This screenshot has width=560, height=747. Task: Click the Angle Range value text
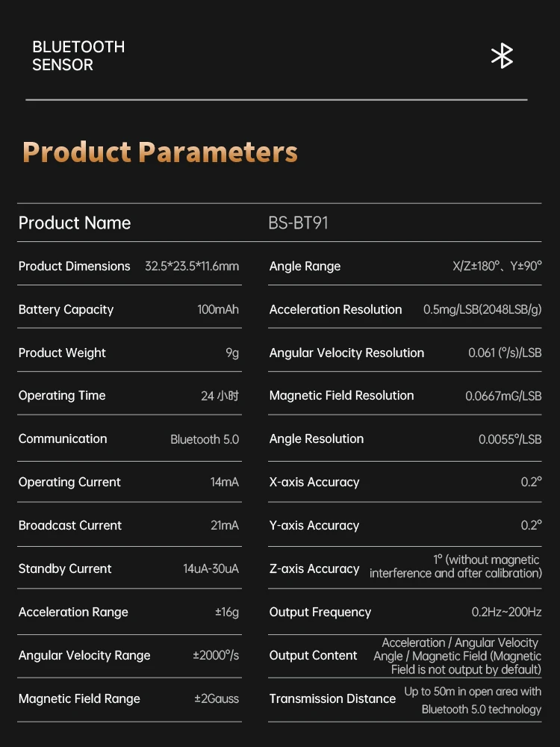[497, 266]
